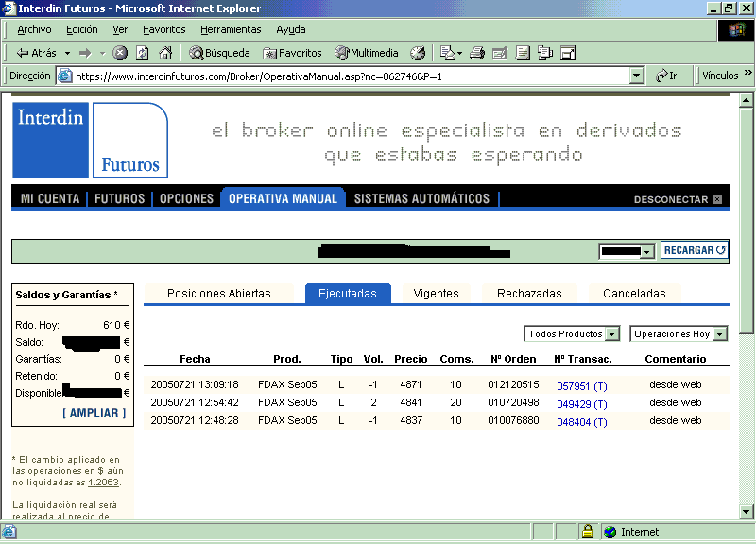Click the Explorer icon in the status bar
This screenshot has width=756, height=544.
9,532
